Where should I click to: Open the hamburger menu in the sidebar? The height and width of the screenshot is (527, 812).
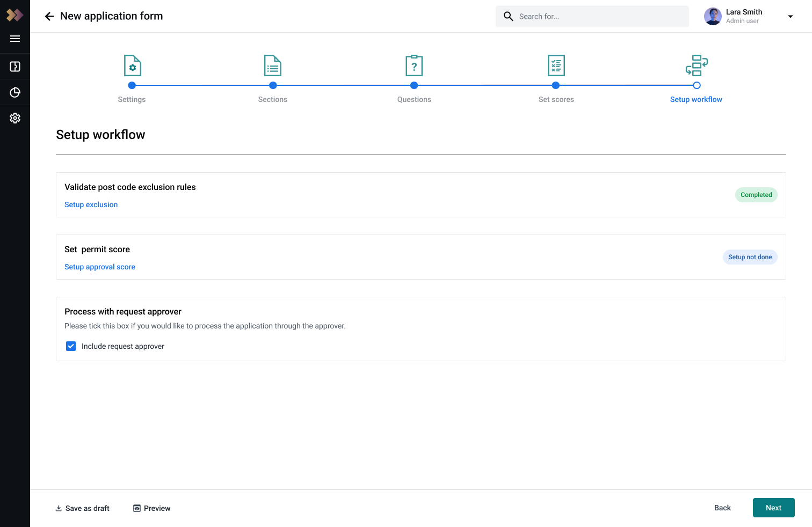pyautogui.click(x=15, y=39)
